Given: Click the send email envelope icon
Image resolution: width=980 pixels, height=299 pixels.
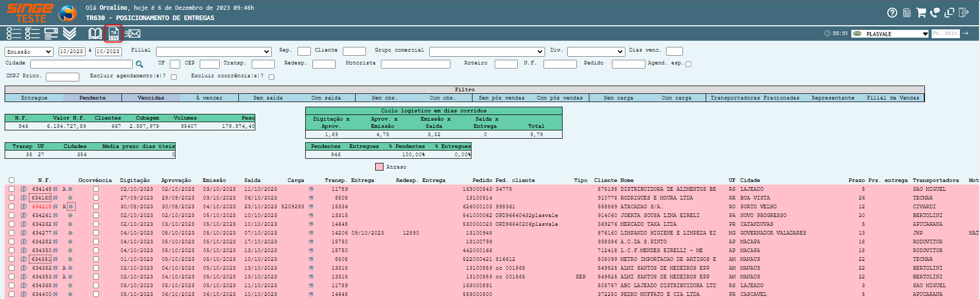Looking at the screenshot, I should click(x=133, y=34).
